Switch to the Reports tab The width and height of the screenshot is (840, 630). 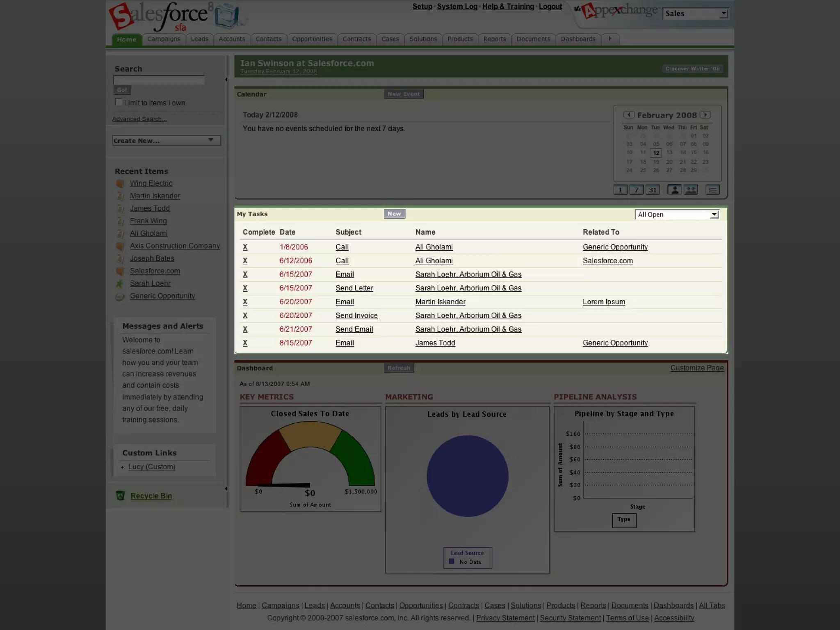tap(494, 39)
